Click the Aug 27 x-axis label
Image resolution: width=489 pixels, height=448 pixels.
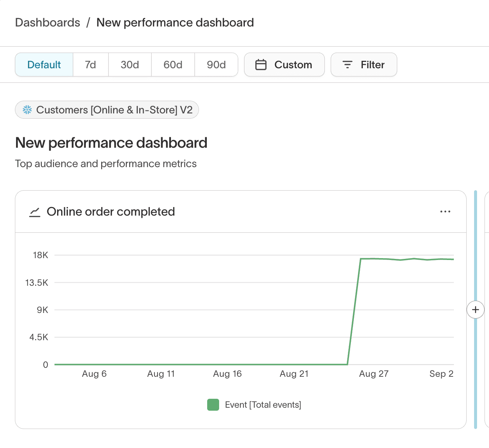tap(374, 374)
